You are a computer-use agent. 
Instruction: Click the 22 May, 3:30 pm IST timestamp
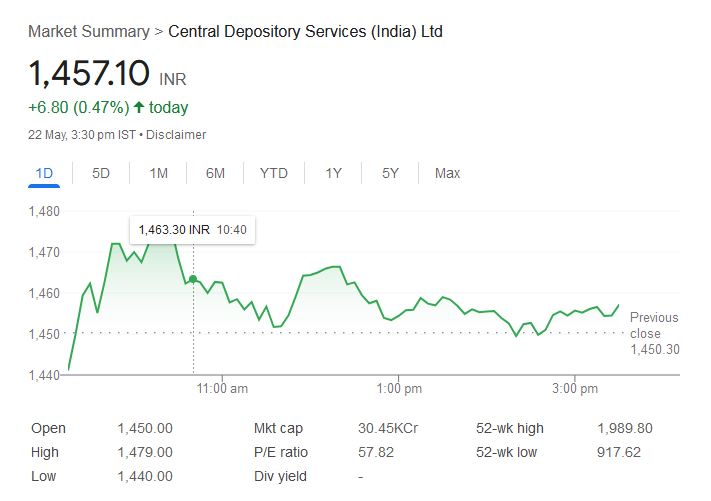click(82, 135)
